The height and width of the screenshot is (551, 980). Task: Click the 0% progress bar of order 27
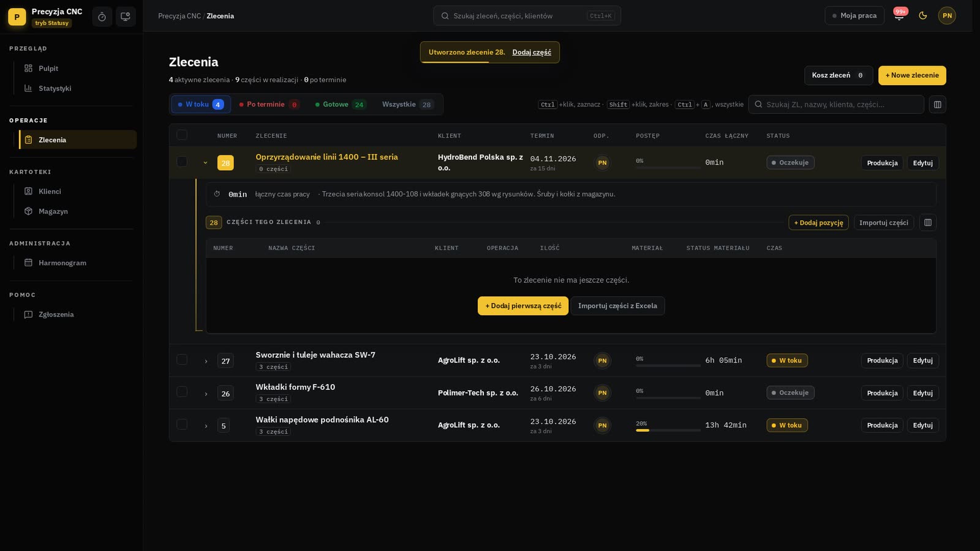coord(668,365)
